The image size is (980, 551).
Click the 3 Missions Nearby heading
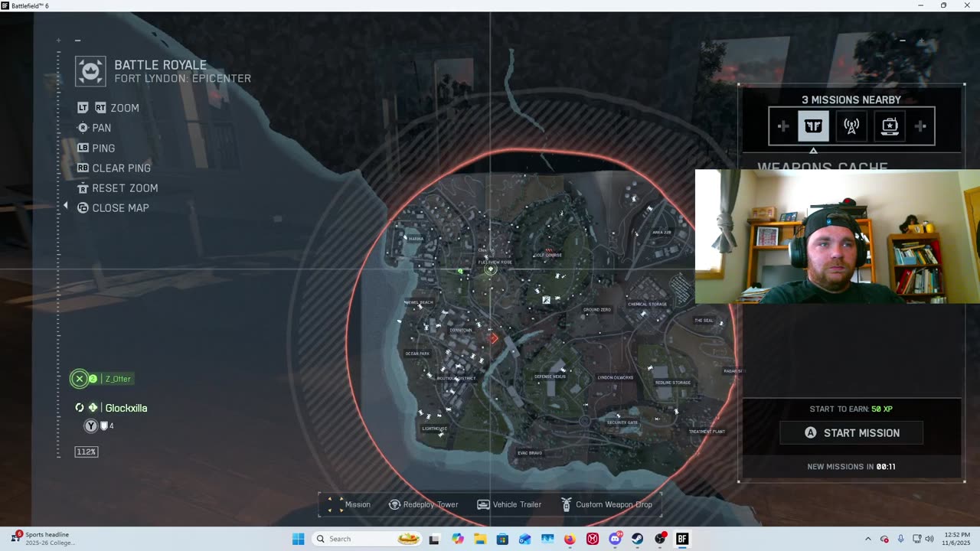coord(851,100)
